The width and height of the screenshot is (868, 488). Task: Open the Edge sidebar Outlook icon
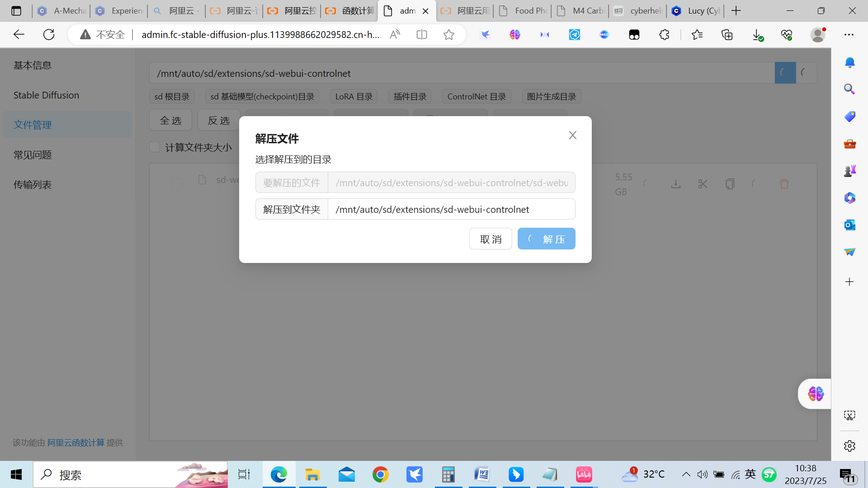point(849,225)
